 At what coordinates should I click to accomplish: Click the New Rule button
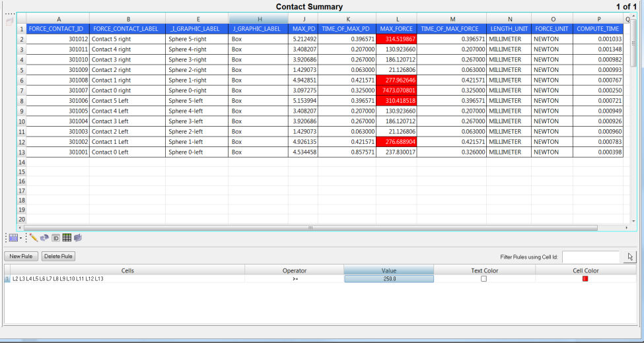point(21,257)
